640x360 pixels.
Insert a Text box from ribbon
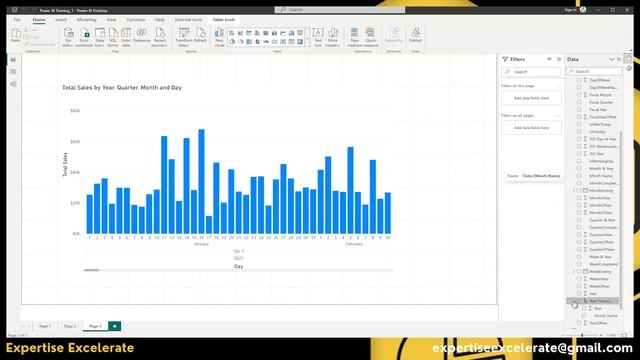pos(318,37)
